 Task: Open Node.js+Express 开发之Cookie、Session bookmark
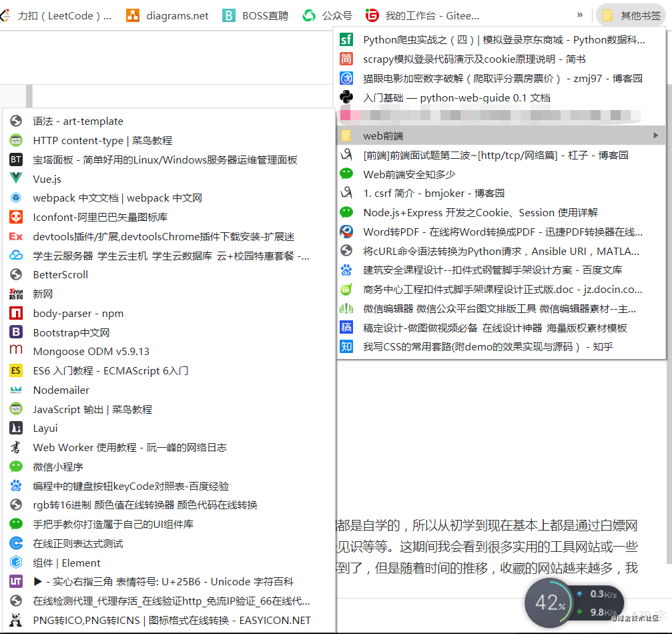[x=501, y=213]
